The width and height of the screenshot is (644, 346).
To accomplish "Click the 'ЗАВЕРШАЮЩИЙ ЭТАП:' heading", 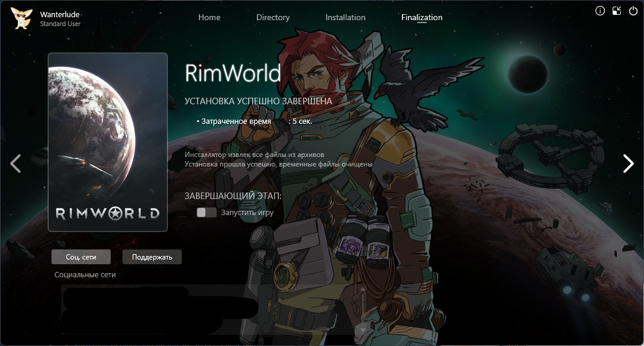I will click(233, 196).
